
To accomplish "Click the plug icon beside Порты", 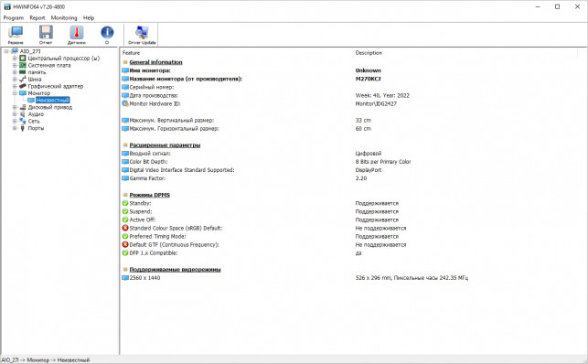I will [23, 128].
